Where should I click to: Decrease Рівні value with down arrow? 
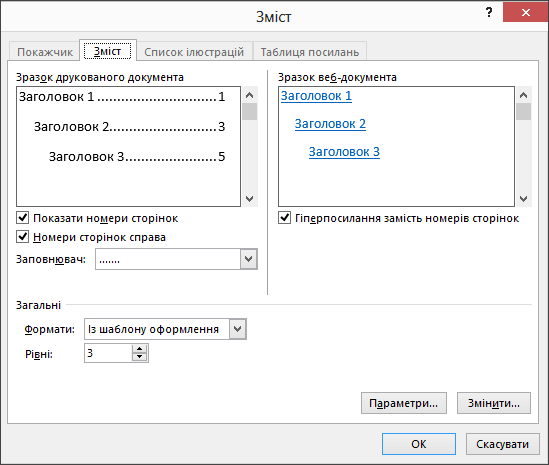[140, 357]
